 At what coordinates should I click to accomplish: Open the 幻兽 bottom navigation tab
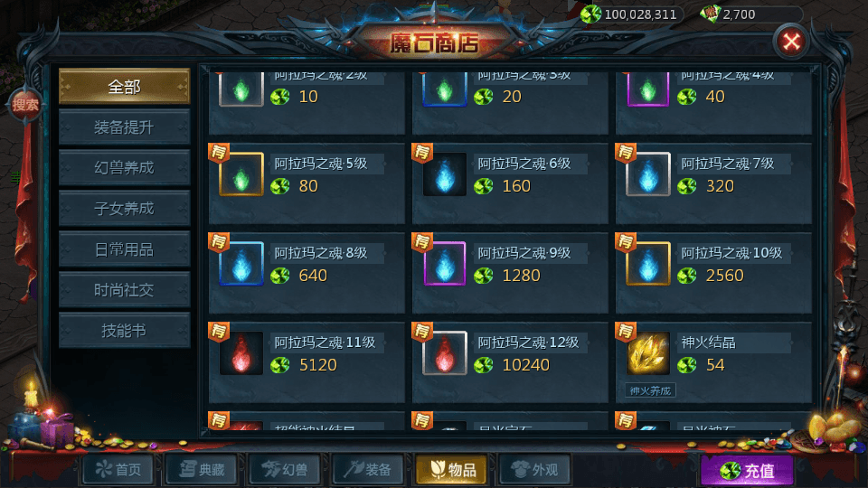click(285, 470)
